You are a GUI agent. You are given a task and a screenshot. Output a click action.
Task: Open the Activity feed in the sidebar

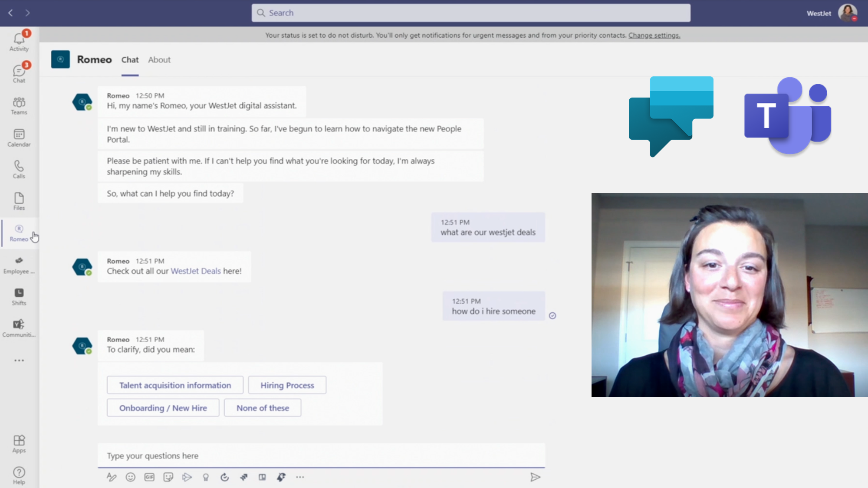coord(19,42)
